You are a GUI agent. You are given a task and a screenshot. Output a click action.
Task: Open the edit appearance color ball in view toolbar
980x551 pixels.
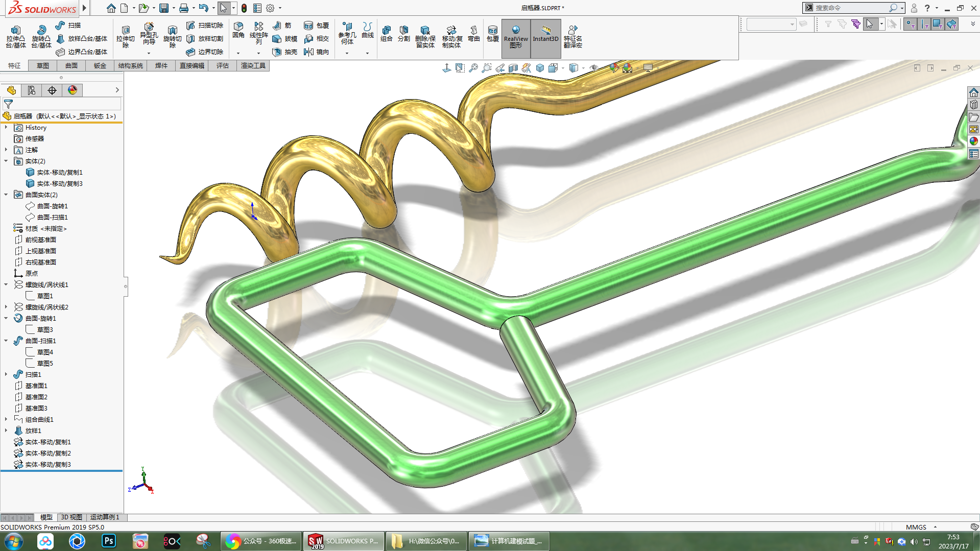tap(614, 68)
